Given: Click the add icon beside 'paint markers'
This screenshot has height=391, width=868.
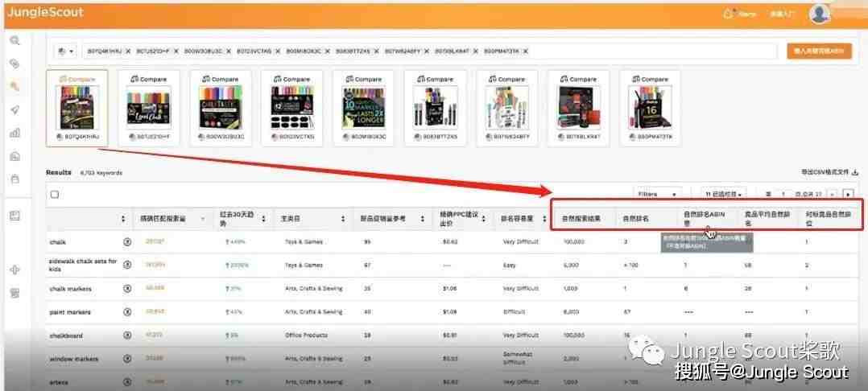Looking at the screenshot, I should point(127,312).
